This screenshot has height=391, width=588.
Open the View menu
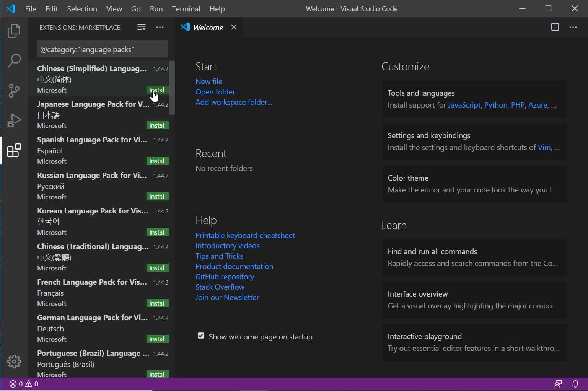click(x=114, y=9)
